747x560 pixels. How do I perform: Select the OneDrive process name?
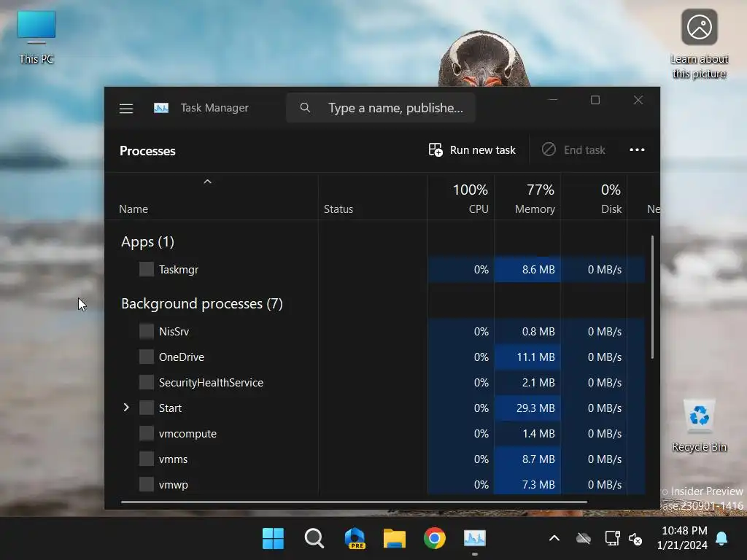182,357
